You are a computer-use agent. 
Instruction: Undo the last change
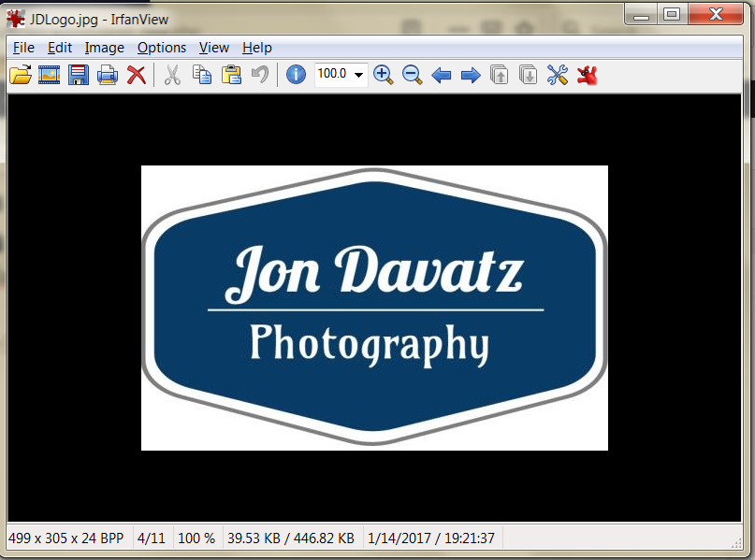[259, 75]
